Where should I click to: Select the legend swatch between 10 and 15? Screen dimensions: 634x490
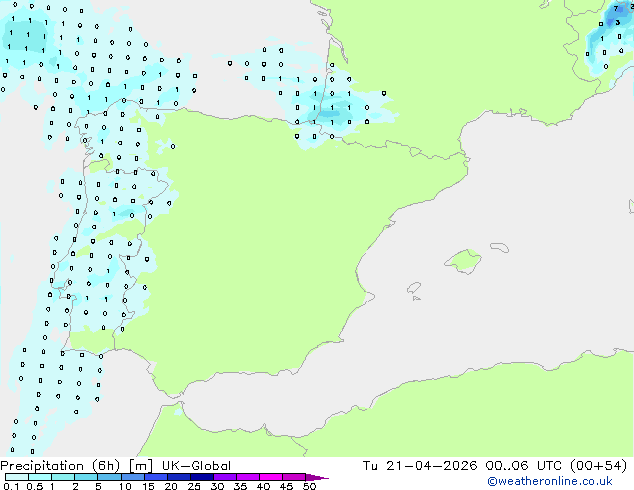click(133, 477)
